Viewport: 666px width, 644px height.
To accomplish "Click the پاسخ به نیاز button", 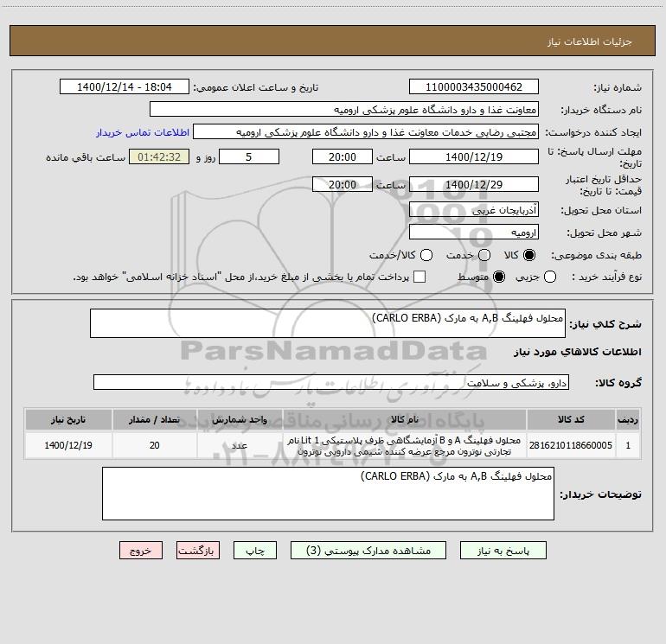I will click(x=503, y=551).
